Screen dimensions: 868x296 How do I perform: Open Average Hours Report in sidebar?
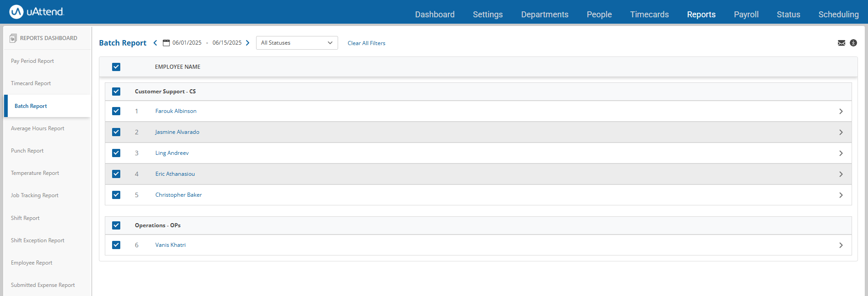(x=37, y=128)
